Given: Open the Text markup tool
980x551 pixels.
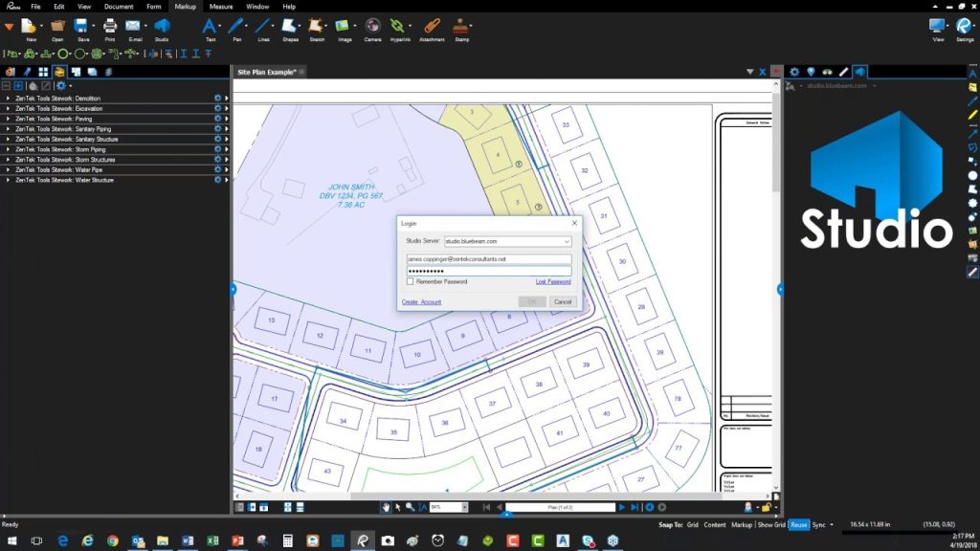Looking at the screenshot, I should (x=210, y=29).
